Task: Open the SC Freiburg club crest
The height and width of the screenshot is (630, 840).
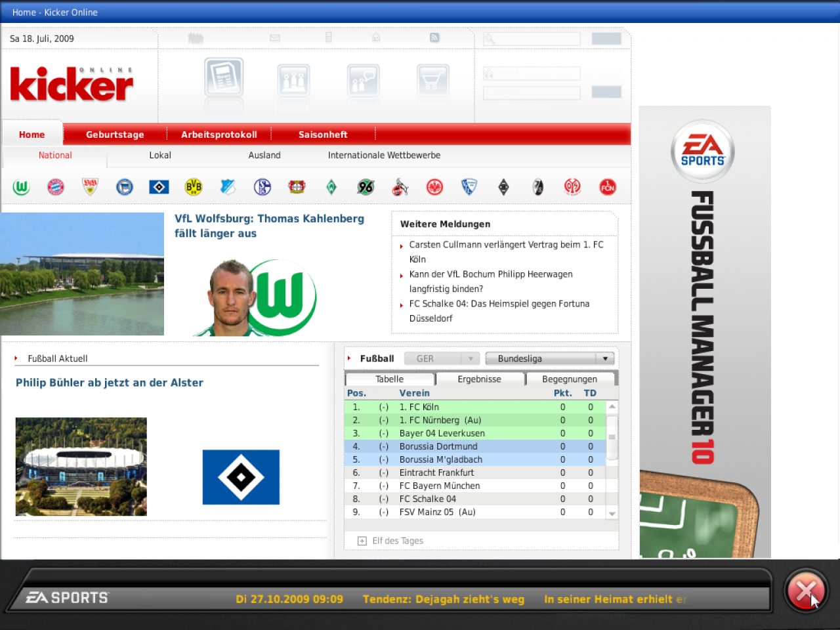Action: [538, 188]
